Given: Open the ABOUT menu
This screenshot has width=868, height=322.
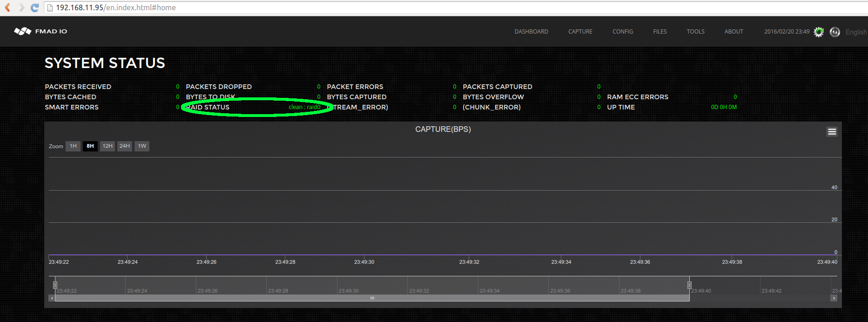Looking at the screenshot, I should point(734,32).
